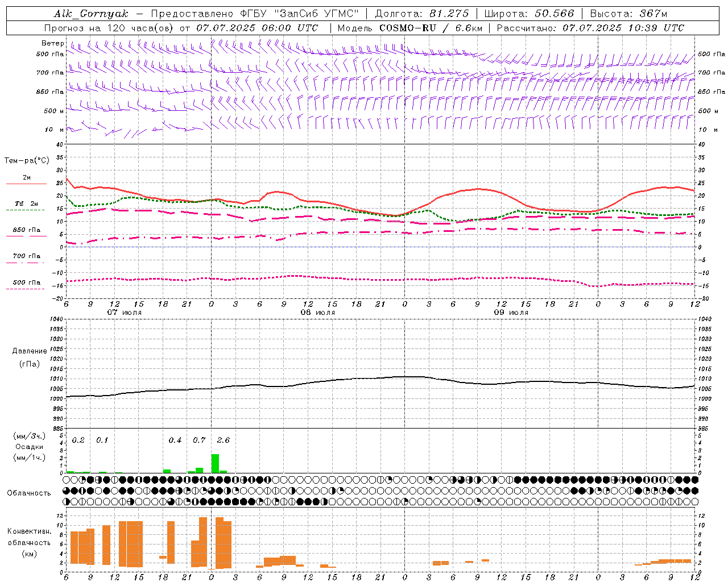This screenshot has height=582, width=728.
Task: Click the 'Ветер' wind panel label
Action: (52, 43)
